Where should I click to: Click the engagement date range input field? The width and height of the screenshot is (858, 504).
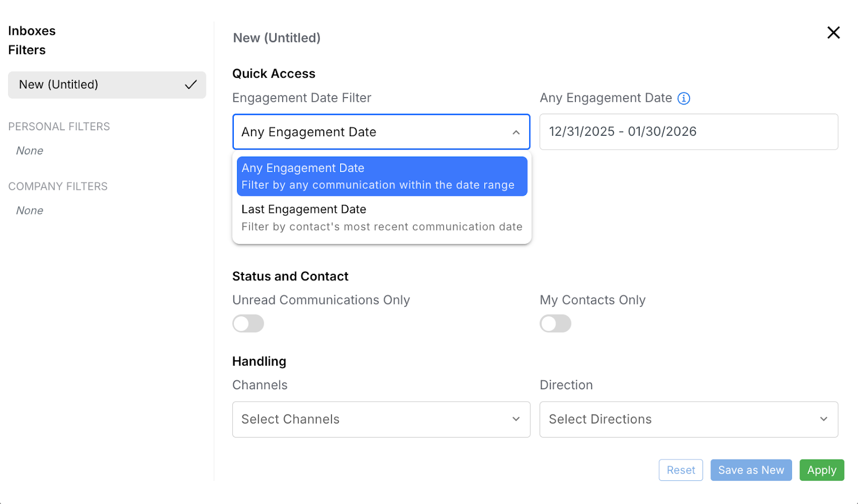tap(689, 132)
